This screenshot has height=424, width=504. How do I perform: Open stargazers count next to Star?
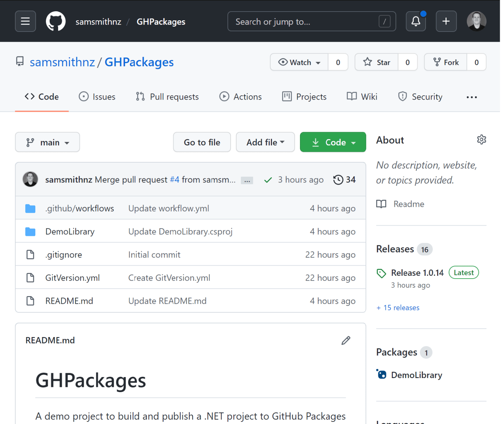(x=407, y=62)
